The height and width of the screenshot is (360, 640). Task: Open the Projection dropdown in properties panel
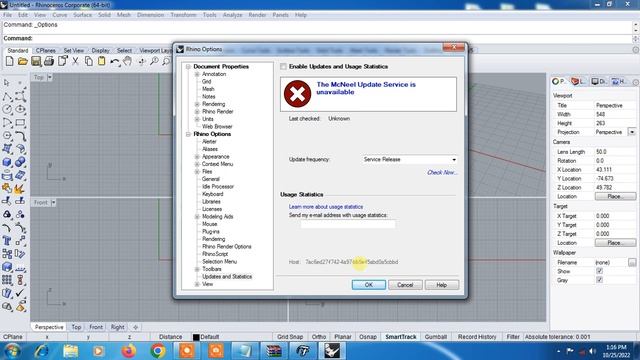tap(632, 132)
